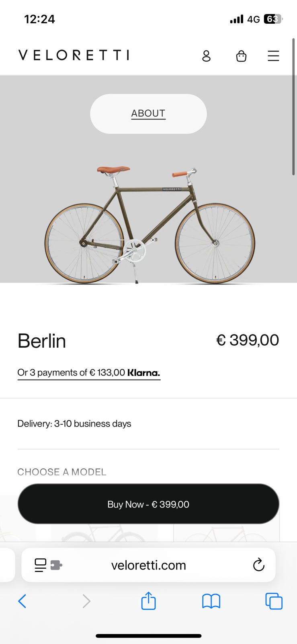Show all open Safari tabs
297x644 pixels.
[274, 601]
